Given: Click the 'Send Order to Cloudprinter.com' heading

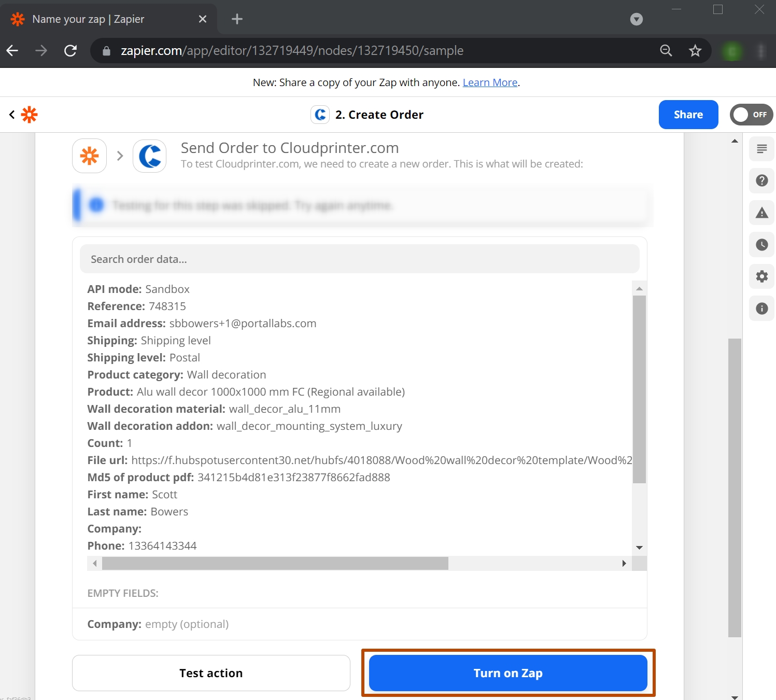Looking at the screenshot, I should coord(290,148).
